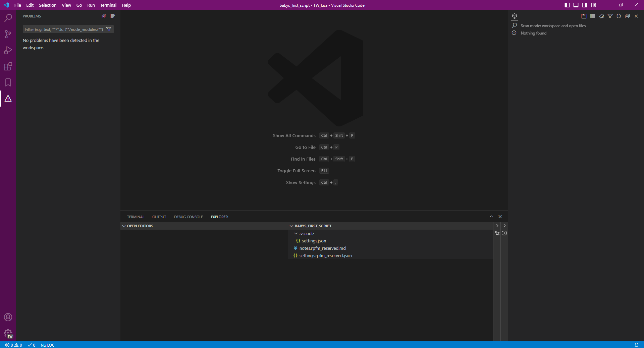Toggle secondary side bar layout button
The width and height of the screenshot is (644, 348).
point(585,5)
